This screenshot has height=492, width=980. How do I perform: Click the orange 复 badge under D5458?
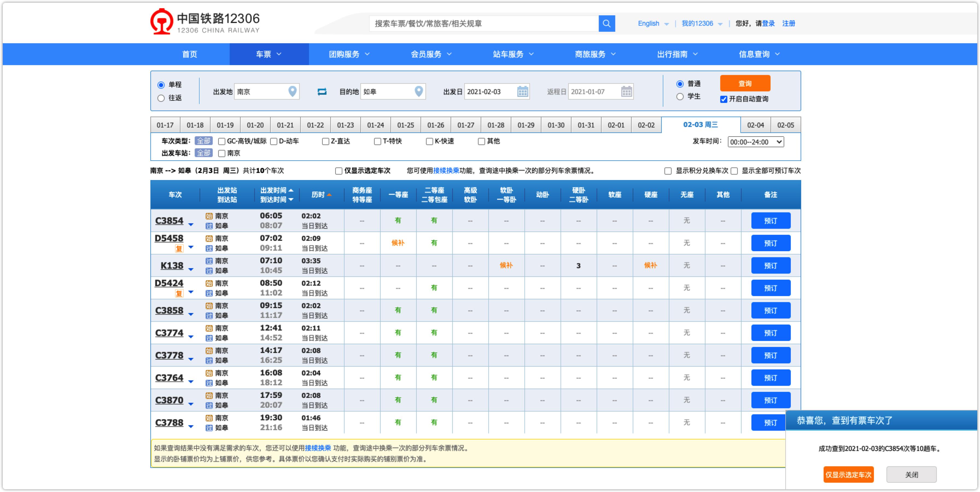[x=179, y=249]
